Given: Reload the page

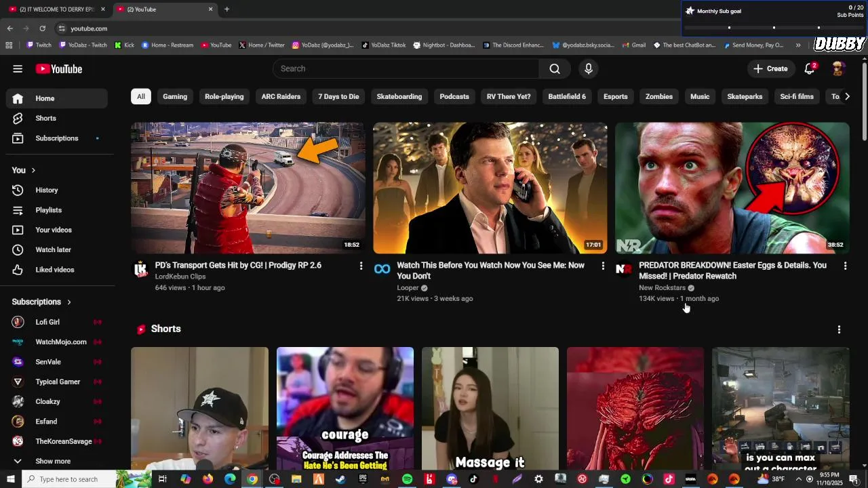Looking at the screenshot, I should (x=42, y=28).
